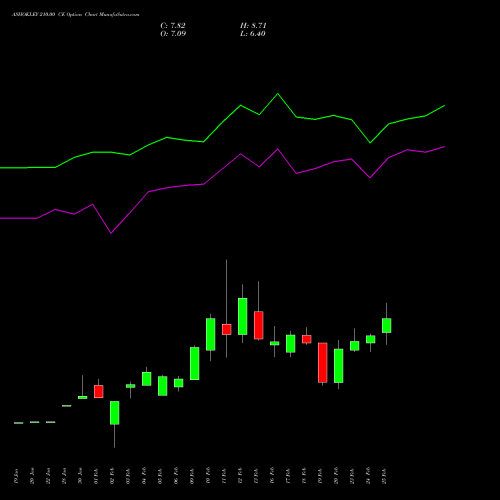Click the green candle for 17 Feb
Image resolution: width=500 pixels, height=500 pixels.
[x=291, y=344]
